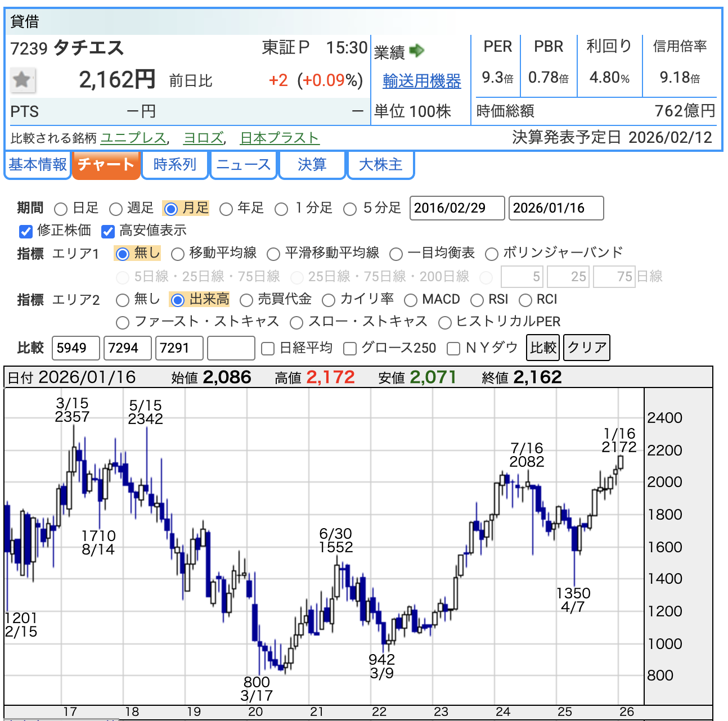Viewport: 728px width, 721px height.
Task: Select the 日足 period radio button
Action: click(x=61, y=209)
